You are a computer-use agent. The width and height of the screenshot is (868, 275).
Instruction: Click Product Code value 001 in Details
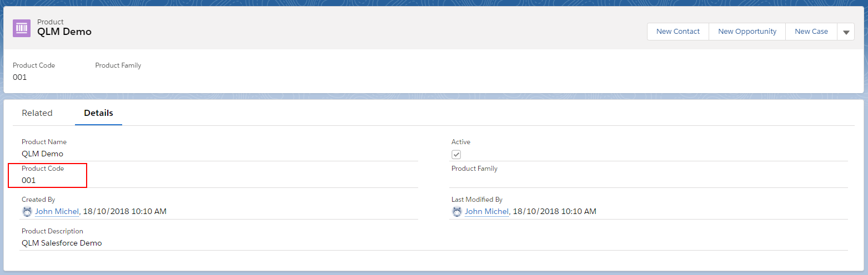pyautogui.click(x=29, y=180)
